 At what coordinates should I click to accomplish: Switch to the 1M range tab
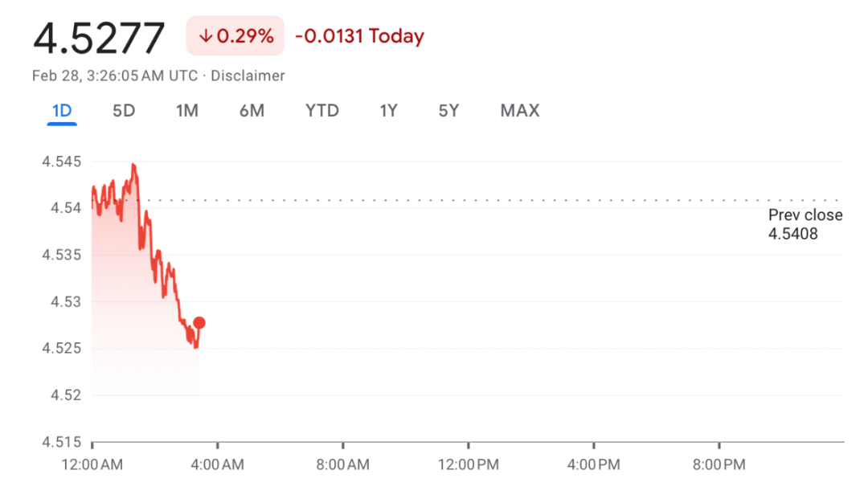click(x=187, y=111)
